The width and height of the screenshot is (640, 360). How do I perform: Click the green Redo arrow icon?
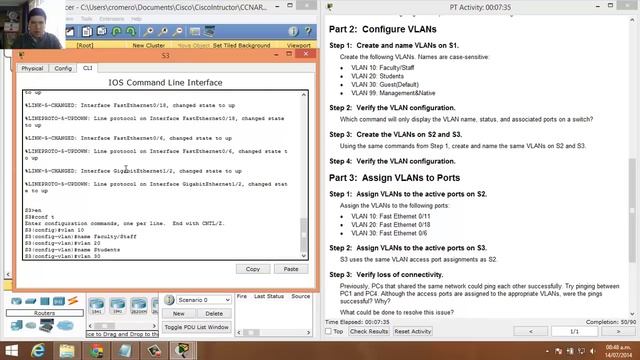pos(131,31)
